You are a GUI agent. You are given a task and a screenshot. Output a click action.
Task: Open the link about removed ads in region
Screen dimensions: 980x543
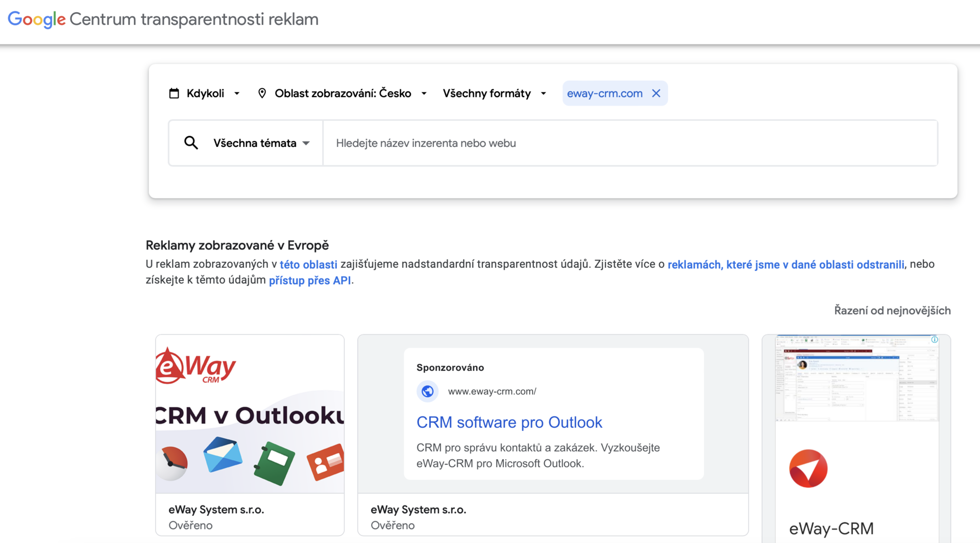786,264
